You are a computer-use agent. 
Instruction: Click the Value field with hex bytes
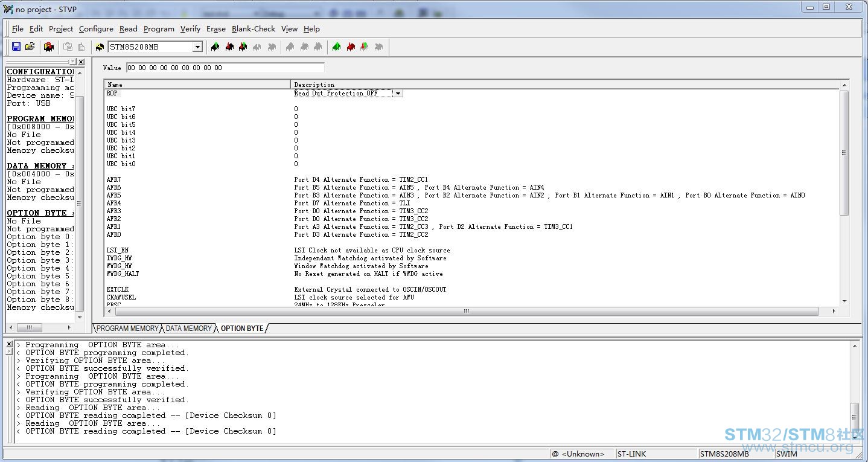[225, 68]
